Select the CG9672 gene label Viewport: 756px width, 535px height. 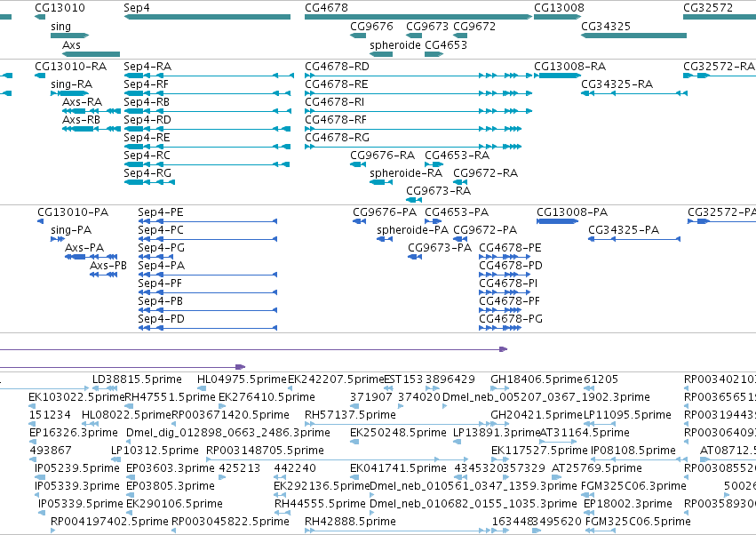pos(474,27)
